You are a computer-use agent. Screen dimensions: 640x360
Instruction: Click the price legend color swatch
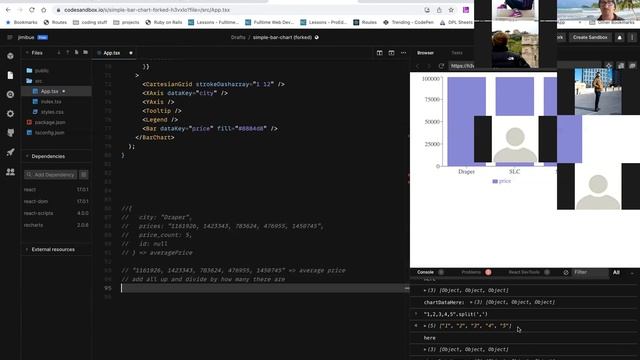495,181
